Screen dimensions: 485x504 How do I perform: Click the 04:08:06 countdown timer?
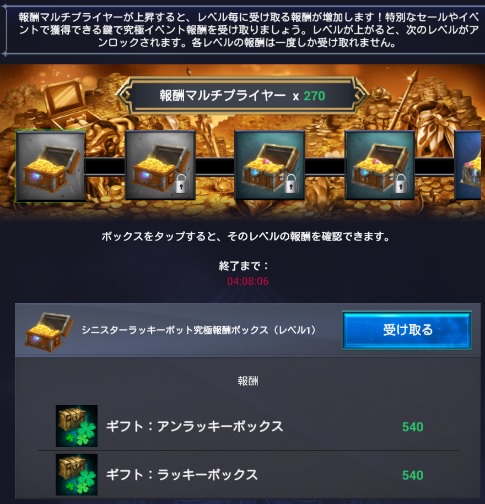point(248,281)
